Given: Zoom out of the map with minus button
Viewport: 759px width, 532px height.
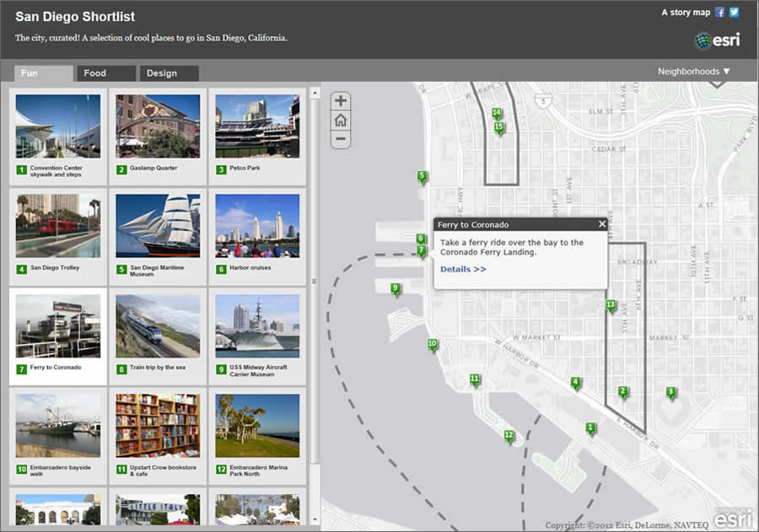Looking at the screenshot, I should pyautogui.click(x=341, y=139).
